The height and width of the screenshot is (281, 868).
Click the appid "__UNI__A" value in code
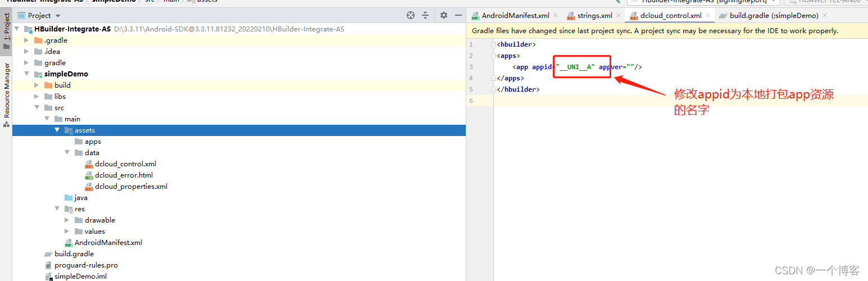coord(575,67)
